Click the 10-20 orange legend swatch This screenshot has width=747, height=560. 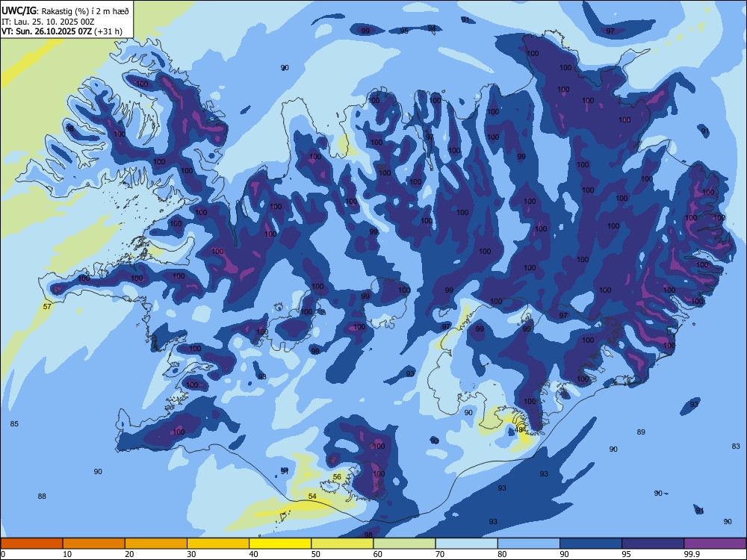coord(94,544)
